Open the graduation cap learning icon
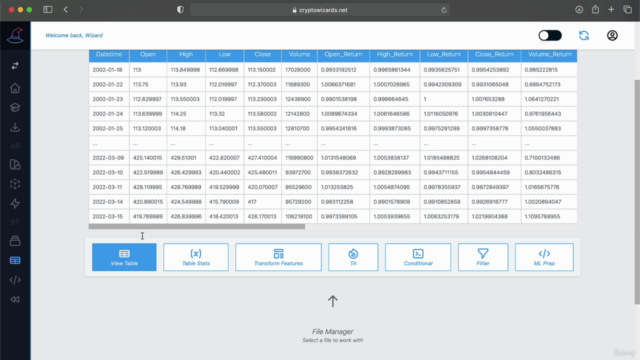640x360 pixels. (15, 107)
